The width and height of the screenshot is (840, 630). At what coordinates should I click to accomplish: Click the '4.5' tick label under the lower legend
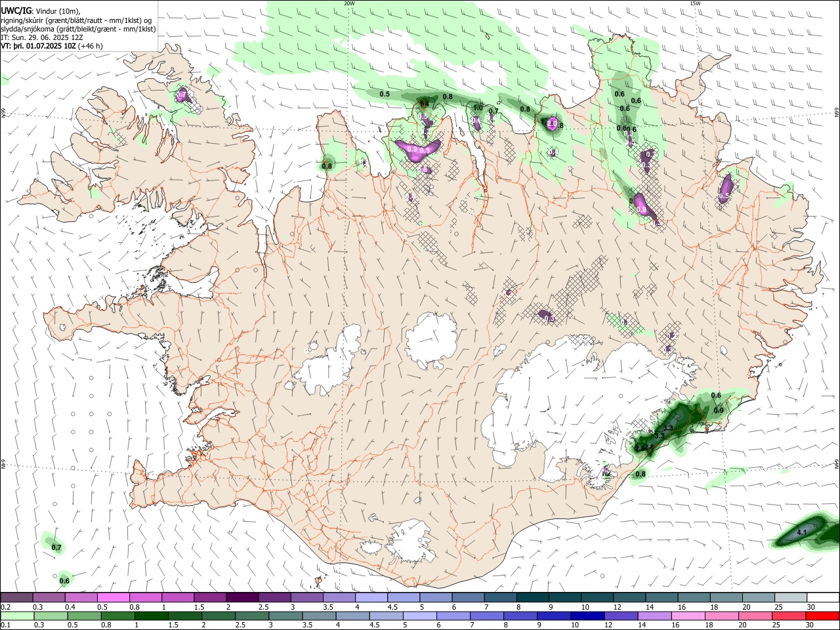point(374,625)
